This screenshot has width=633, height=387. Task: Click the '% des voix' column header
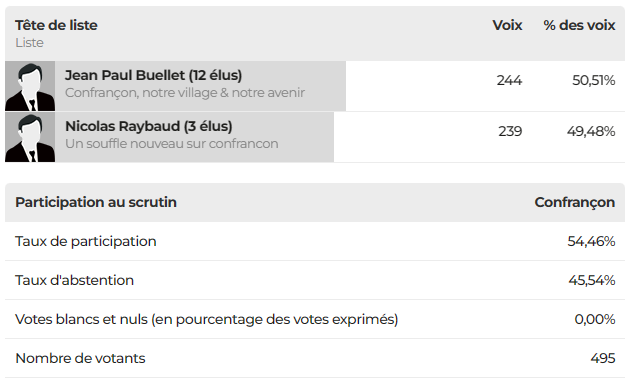pyautogui.click(x=579, y=25)
